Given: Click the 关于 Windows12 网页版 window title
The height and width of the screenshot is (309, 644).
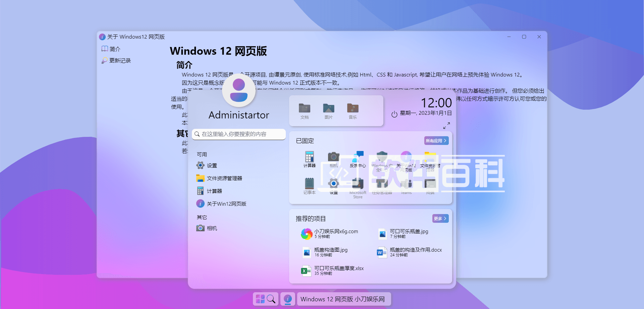Looking at the screenshot, I should [x=136, y=37].
